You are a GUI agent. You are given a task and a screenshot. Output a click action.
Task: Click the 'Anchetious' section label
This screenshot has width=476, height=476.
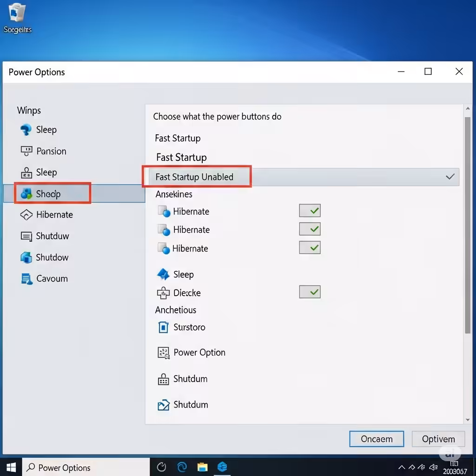(175, 310)
